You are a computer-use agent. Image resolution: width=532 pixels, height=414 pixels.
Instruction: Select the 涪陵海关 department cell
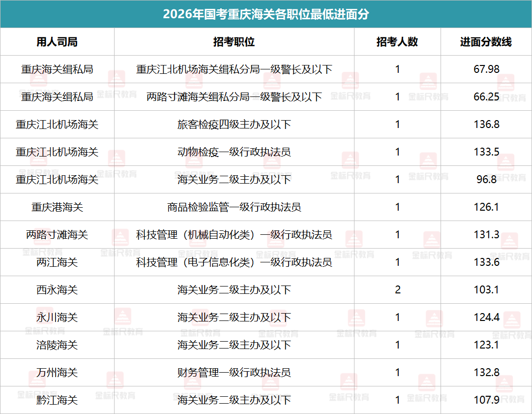57,345
